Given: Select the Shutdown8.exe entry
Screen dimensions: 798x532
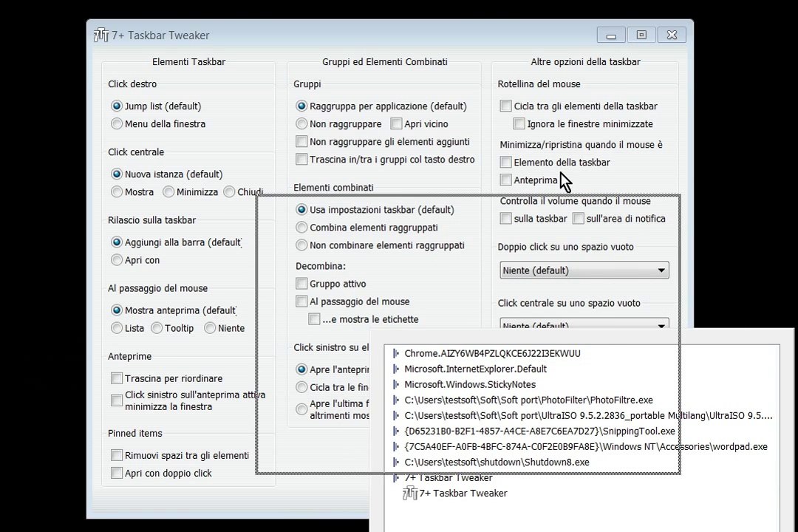Looking at the screenshot, I should click(497, 463).
